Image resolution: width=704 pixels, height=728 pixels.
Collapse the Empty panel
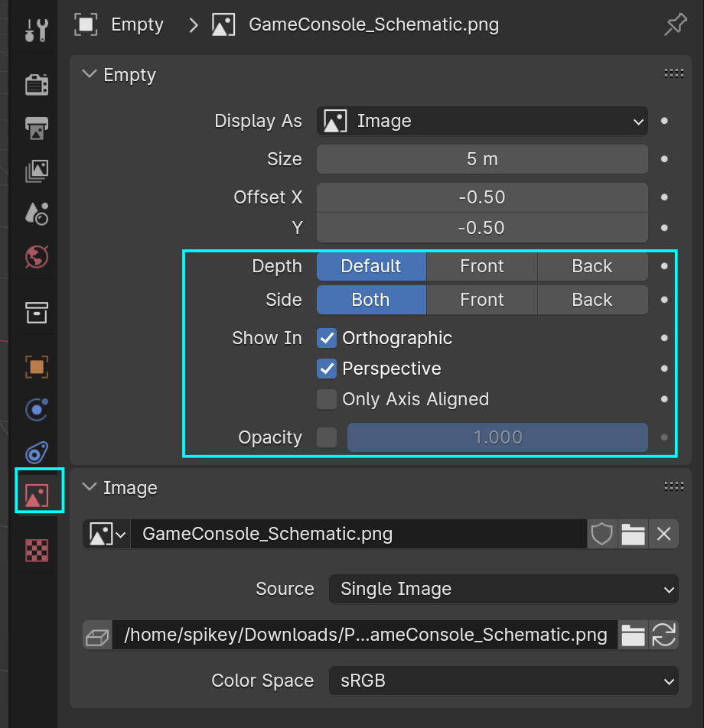coord(90,75)
